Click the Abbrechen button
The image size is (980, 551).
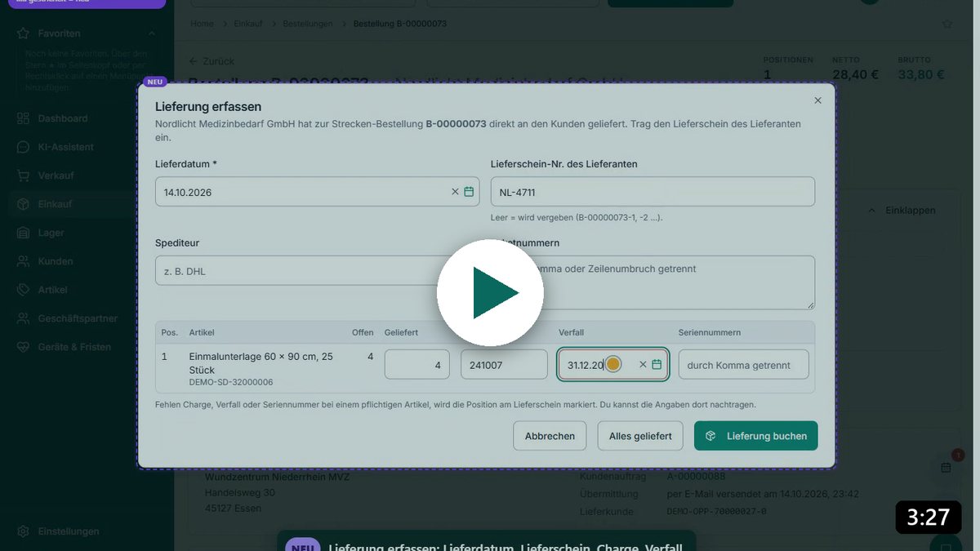tap(550, 436)
